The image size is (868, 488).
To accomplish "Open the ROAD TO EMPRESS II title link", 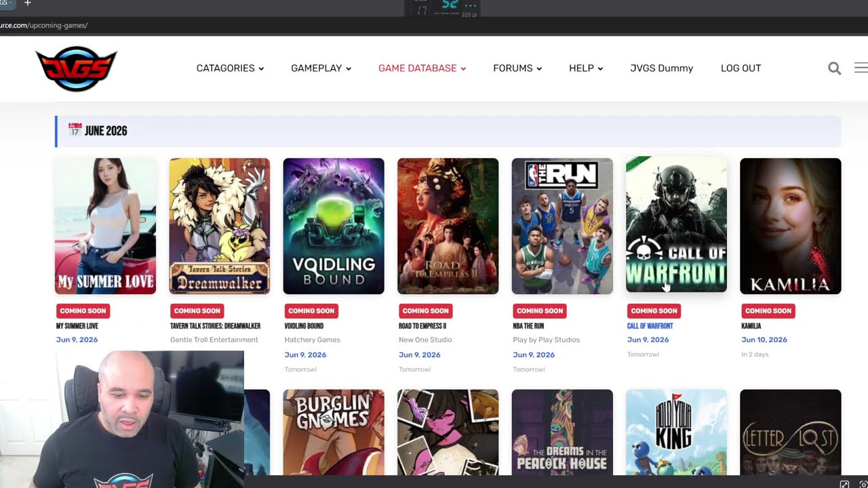I will [x=422, y=326].
